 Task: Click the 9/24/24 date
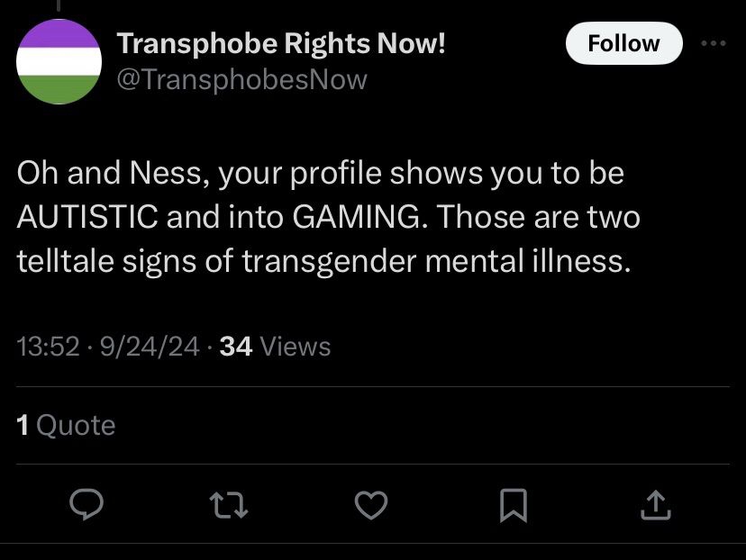(x=150, y=347)
